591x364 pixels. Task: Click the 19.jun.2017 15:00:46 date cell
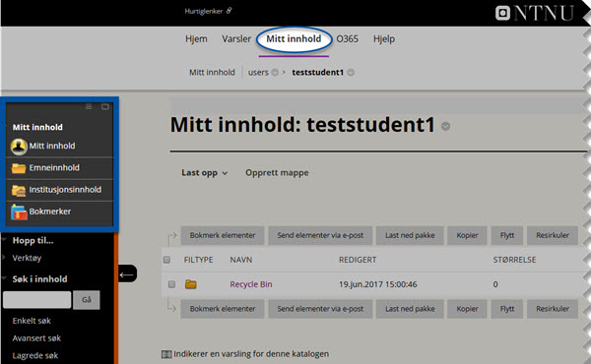[377, 284]
